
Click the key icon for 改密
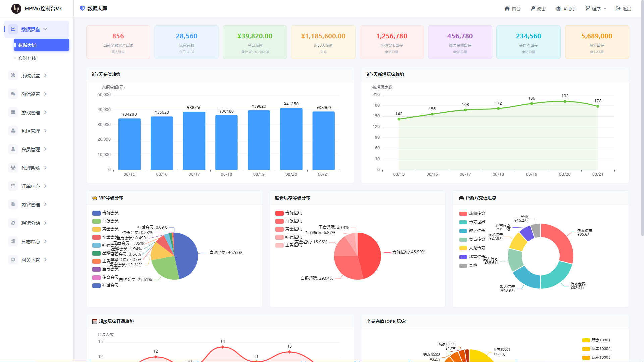tap(533, 9)
